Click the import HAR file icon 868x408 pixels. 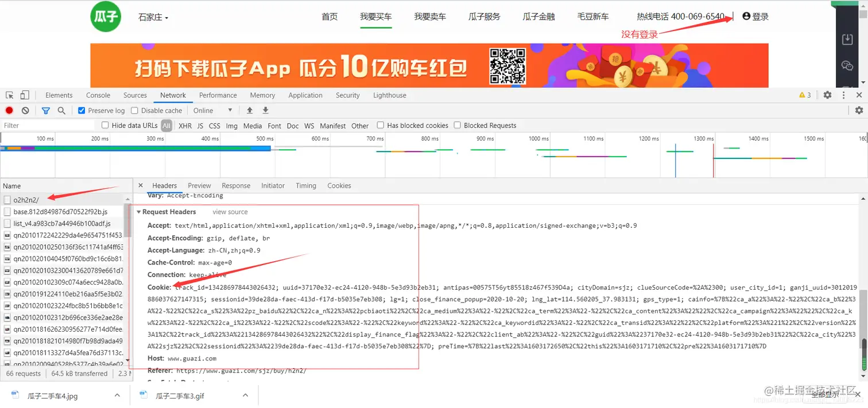[x=249, y=110]
